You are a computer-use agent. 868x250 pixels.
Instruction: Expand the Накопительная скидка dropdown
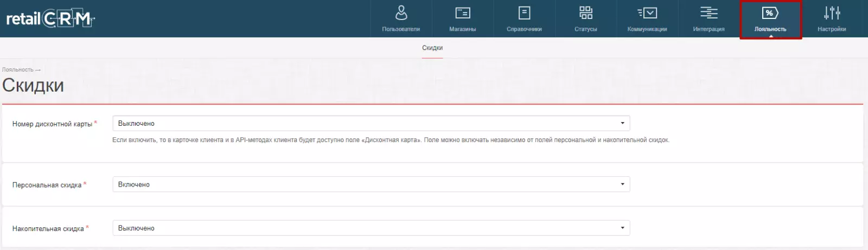click(x=371, y=228)
